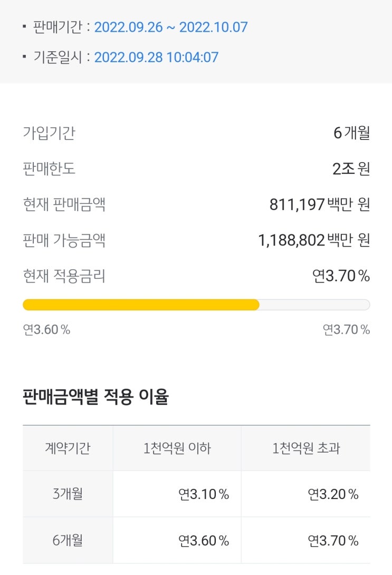Select the 3개월 row in the rate table
This screenshot has width=392, height=575.
pyautogui.click(x=68, y=494)
